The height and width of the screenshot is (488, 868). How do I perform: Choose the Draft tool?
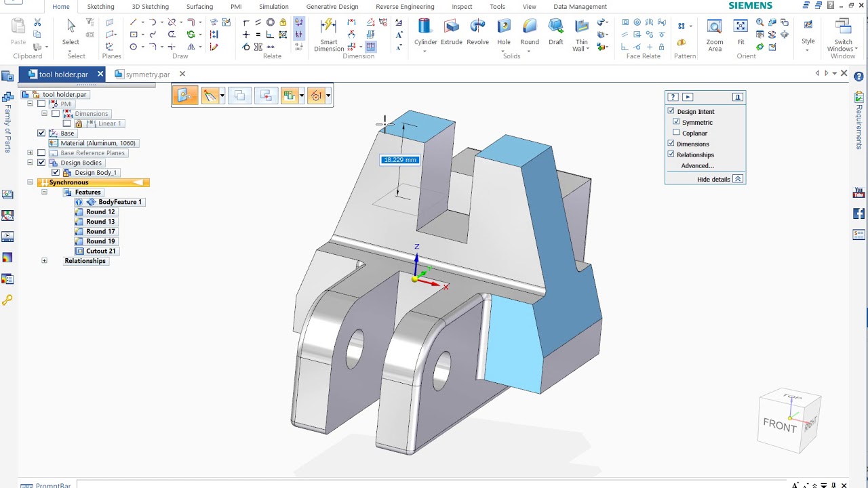(556, 32)
